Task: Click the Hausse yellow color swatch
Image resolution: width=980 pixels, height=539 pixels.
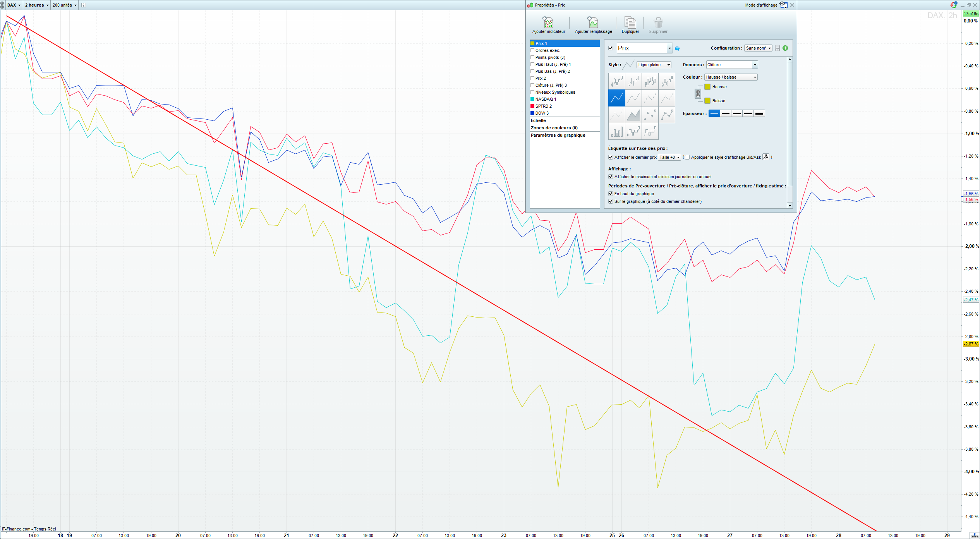Action: point(707,87)
